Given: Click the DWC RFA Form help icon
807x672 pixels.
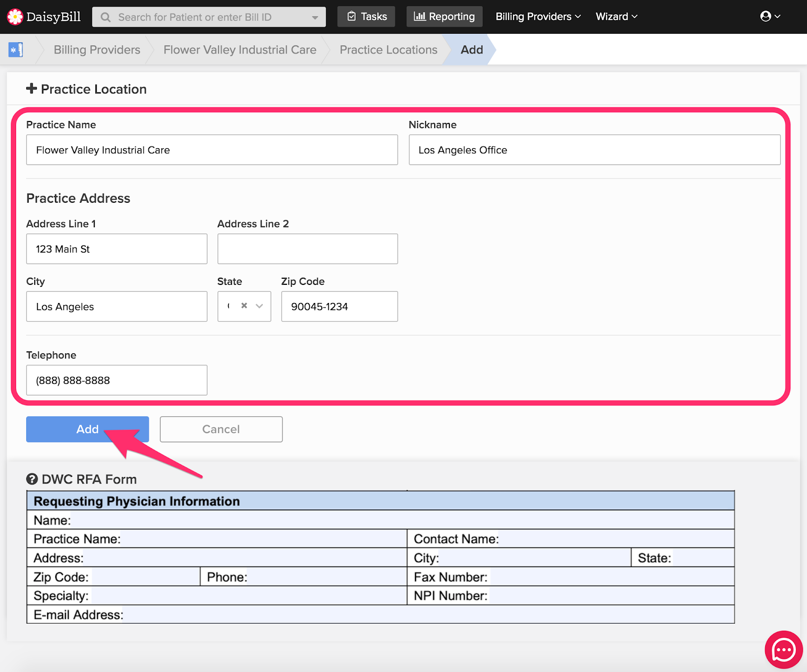Looking at the screenshot, I should (x=32, y=479).
